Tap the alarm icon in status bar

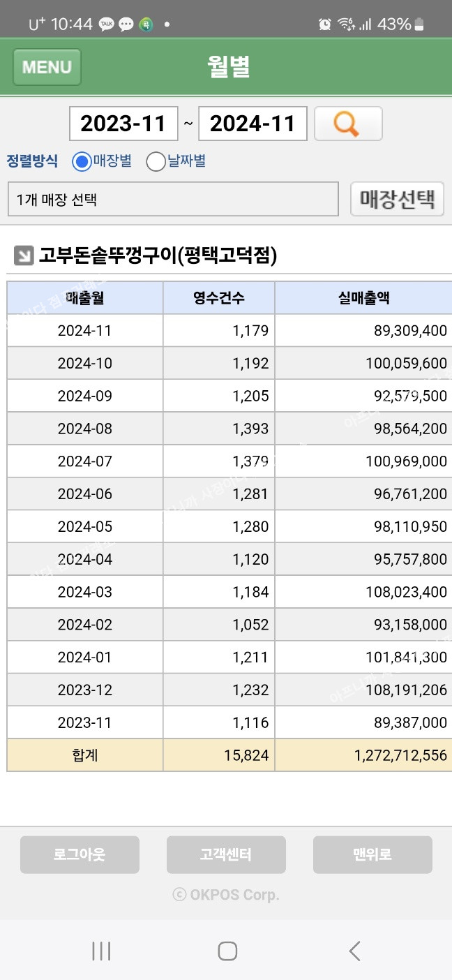point(324,24)
